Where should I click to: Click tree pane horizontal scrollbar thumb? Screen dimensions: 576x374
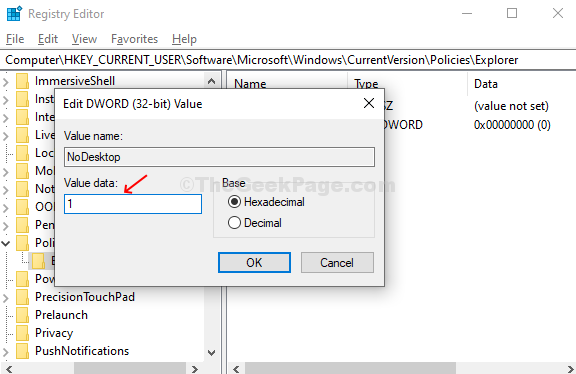tap(130, 368)
